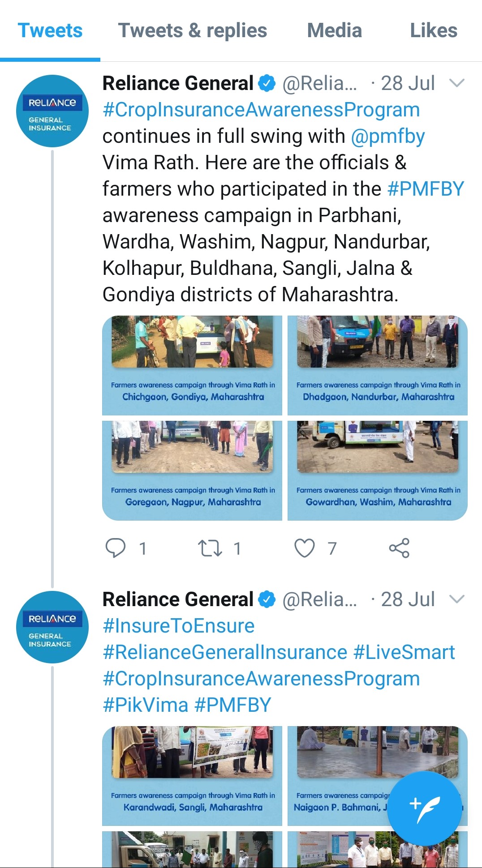View Chichgaon, Gondiya campaign photo
This screenshot has height=868, width=482.
click(x=192, y=365)
